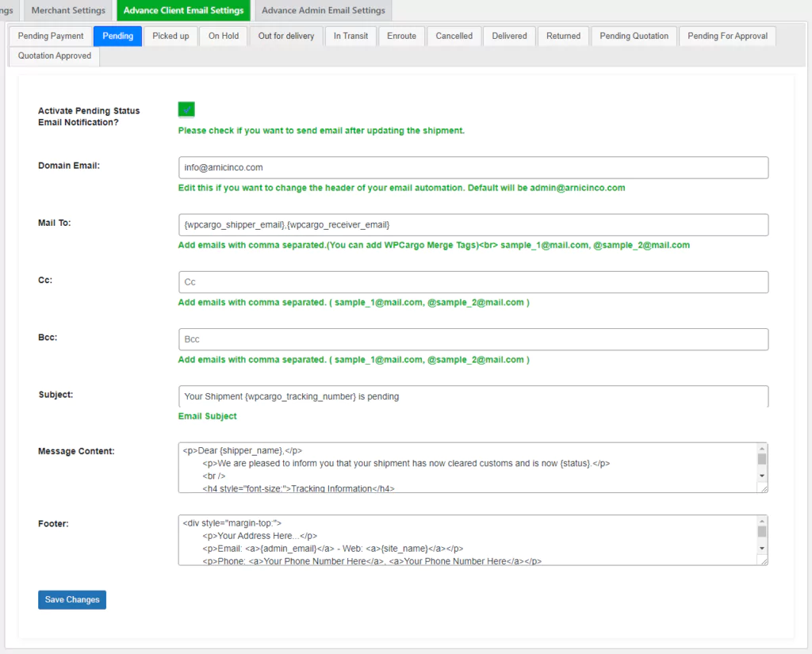This screenshot has width=812, height=654.
Task: Click the Save Changes button
Action: 71,599
